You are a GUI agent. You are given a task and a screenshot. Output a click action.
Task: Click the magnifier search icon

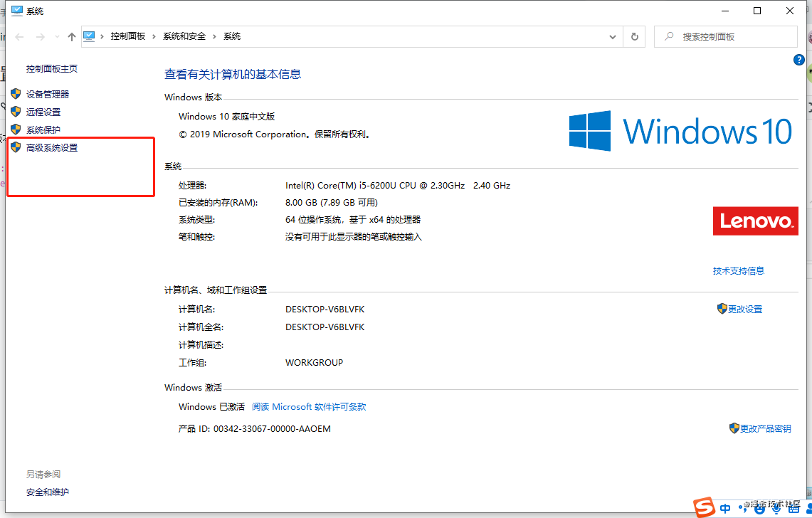pyautogui.click(x=669, y=36)
